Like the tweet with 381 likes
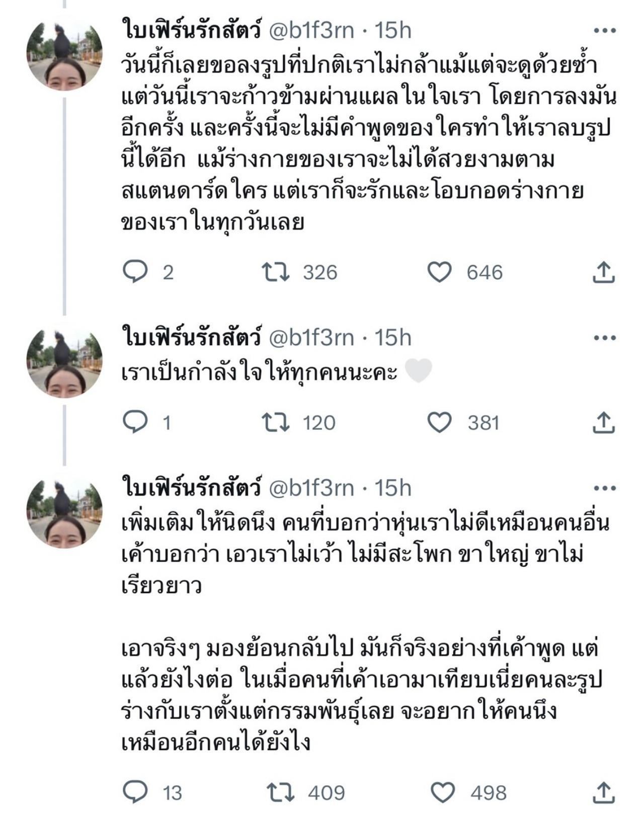644x824 pixels. click(439, 422)
